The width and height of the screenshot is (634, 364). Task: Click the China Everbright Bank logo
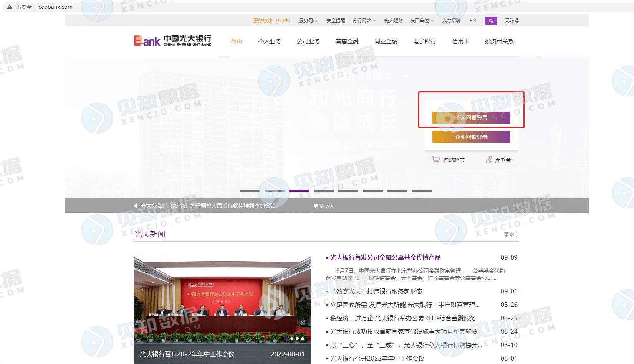(173, 41)
